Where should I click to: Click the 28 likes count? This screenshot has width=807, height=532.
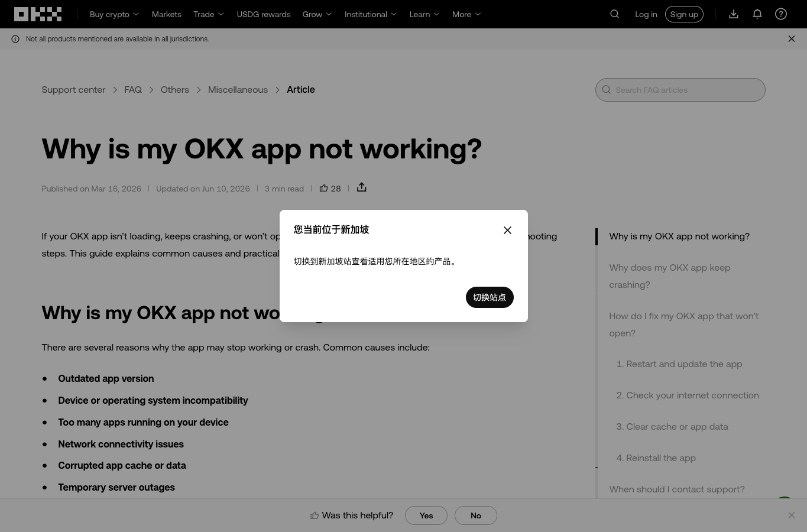tap(336, 189)
